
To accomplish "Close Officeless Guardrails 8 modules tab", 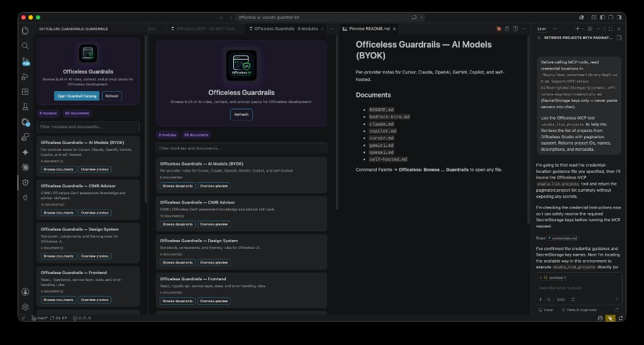I will (x=323, y=29).
